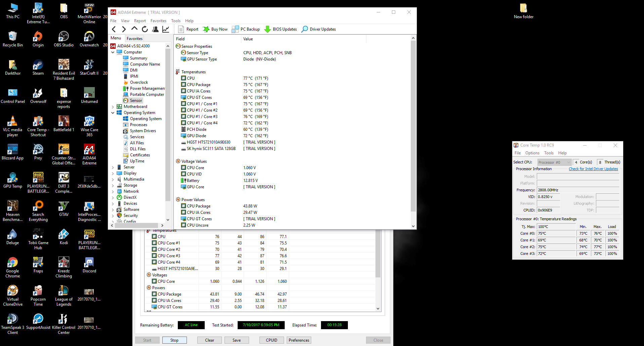Open the VLC media player desktop icon

(13, 126)
